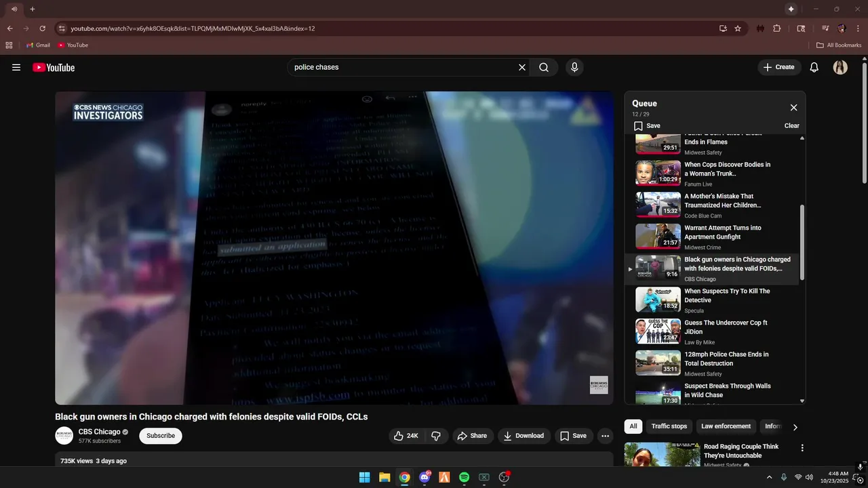This screenshot has height=488, width=868.
Task: Open the browser extensions puzzle icon
Action: (x=777, y=28)
